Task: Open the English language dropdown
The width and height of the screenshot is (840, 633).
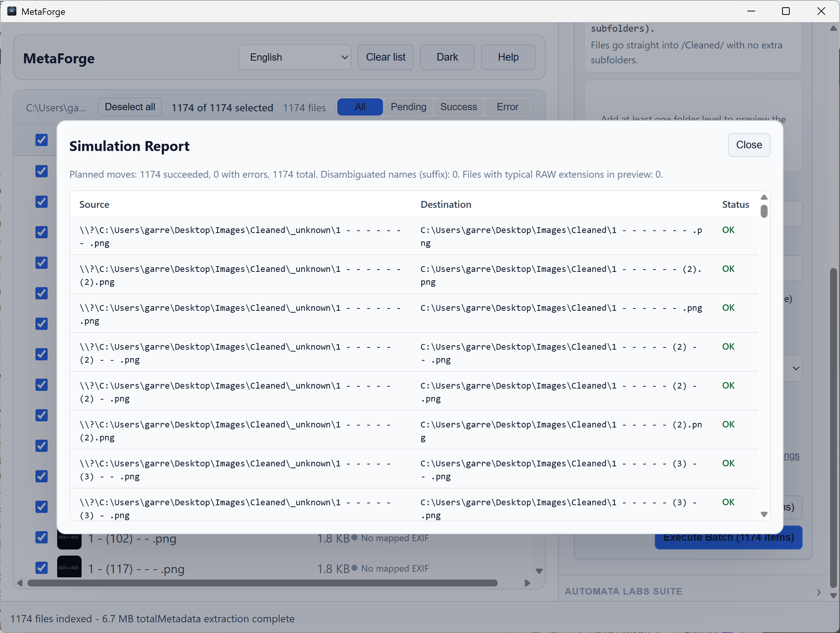Action: click(x=295, y=57)
